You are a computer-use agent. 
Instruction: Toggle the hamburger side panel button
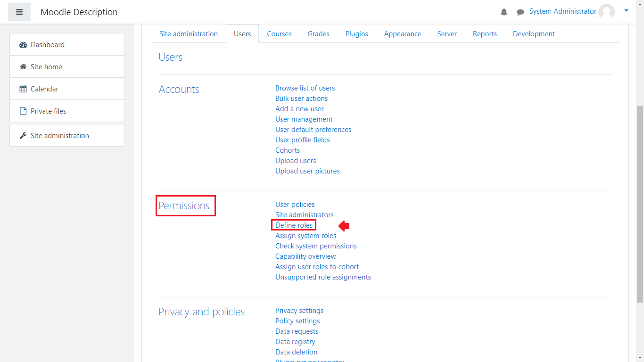pyautogui.click(x=19, y=12)
